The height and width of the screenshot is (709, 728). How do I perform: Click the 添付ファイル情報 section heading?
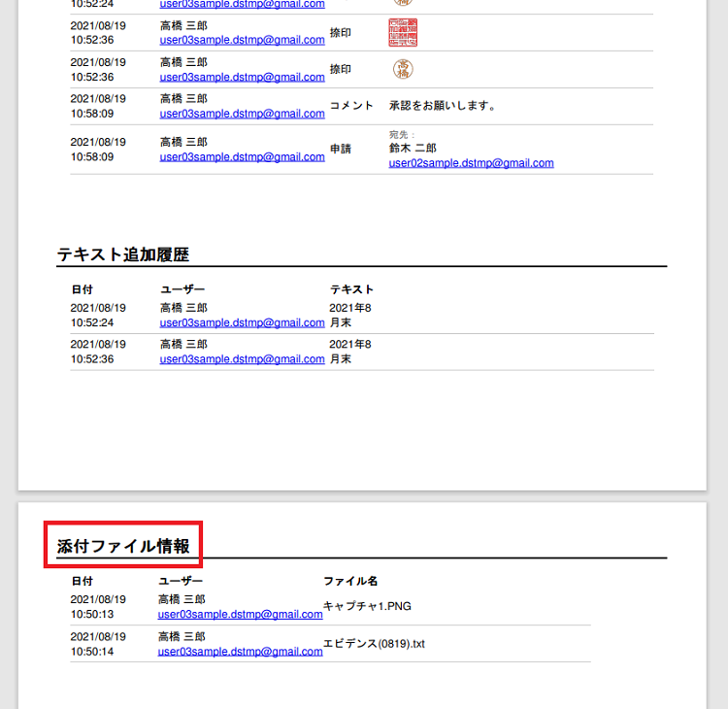click(x=123, y=546)
